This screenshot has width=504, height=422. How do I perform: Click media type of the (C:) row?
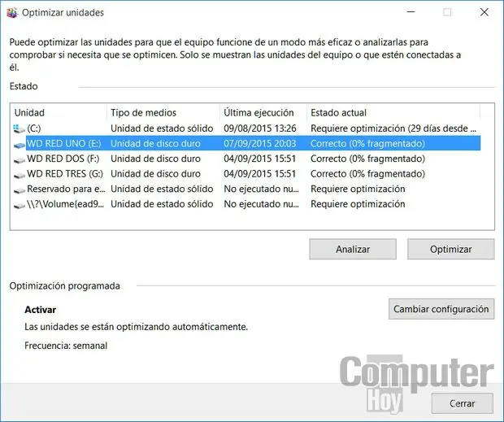point(162,128)
